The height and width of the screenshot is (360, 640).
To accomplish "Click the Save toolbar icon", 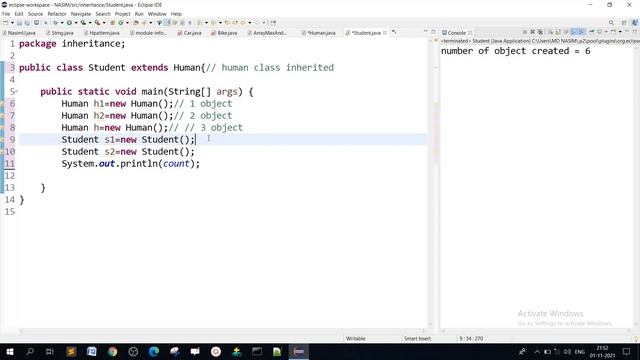I will (x=19, y=23).
